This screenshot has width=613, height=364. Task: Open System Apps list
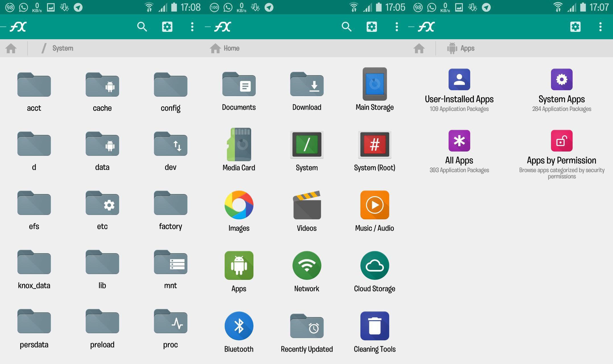tap(562, 79)
